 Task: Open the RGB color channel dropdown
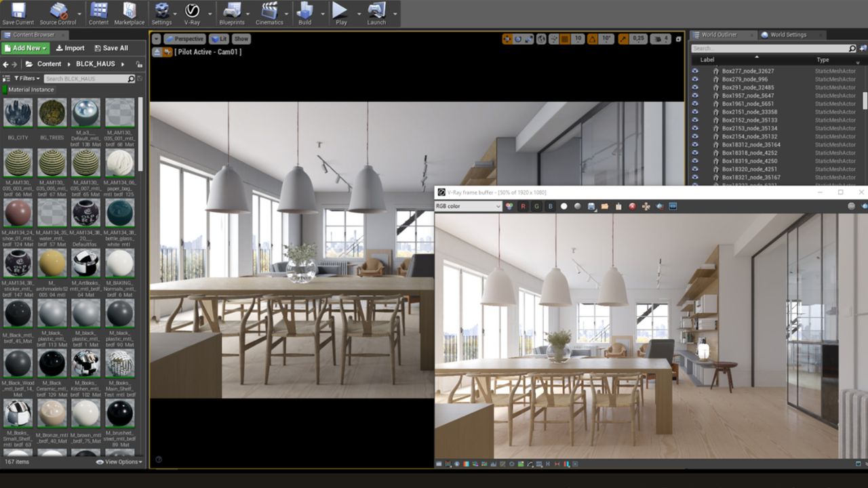(x=468, y=206)
